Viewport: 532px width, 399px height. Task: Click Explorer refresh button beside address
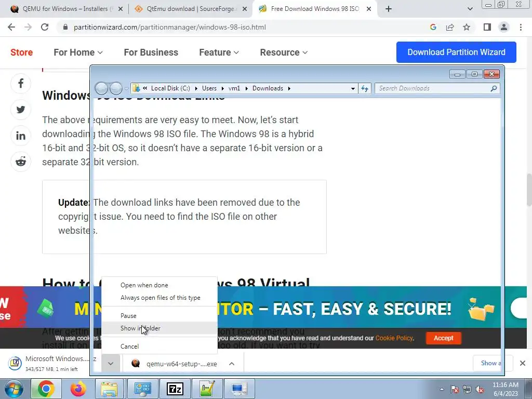(365, 88)
